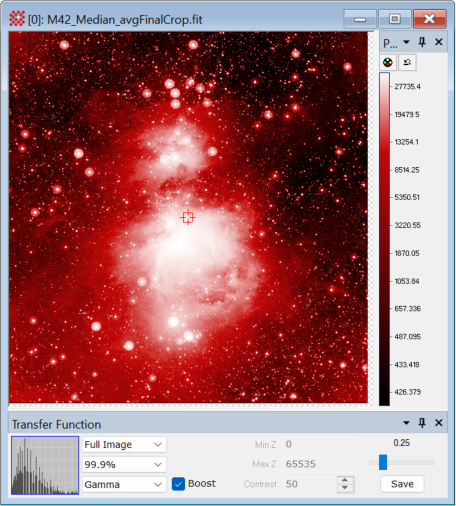
Task: Click the Max Z field showing 65535
Action: (318, 464)
